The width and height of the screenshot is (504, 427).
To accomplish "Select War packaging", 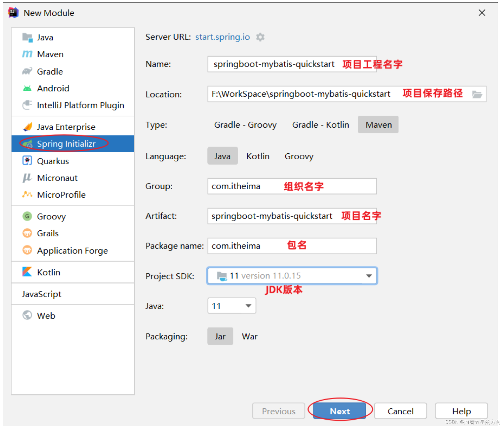I will click(x=250, y=336).
